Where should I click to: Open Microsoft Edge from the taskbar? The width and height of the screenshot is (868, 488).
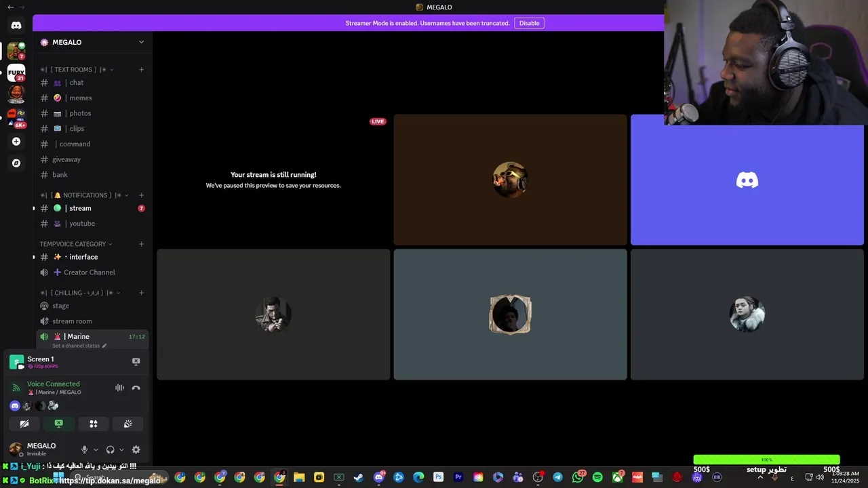[418, 477]
